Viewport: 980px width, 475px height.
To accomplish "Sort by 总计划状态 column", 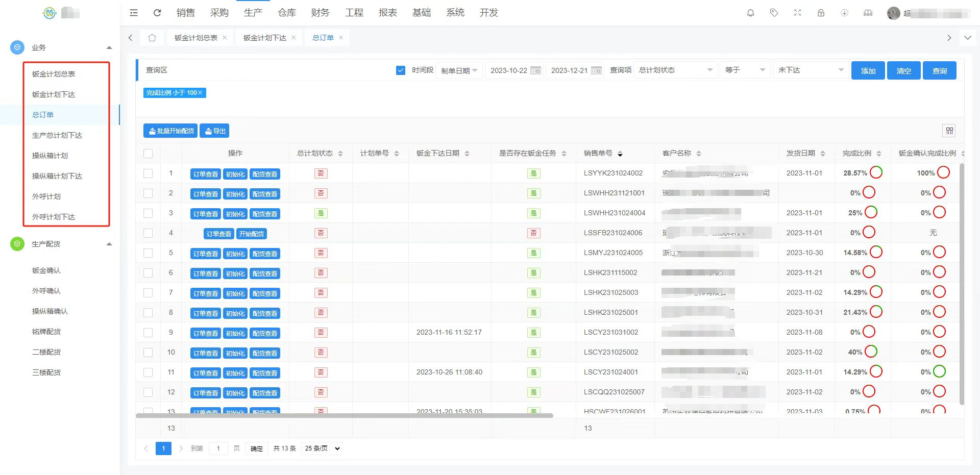I will pos(340,154).
